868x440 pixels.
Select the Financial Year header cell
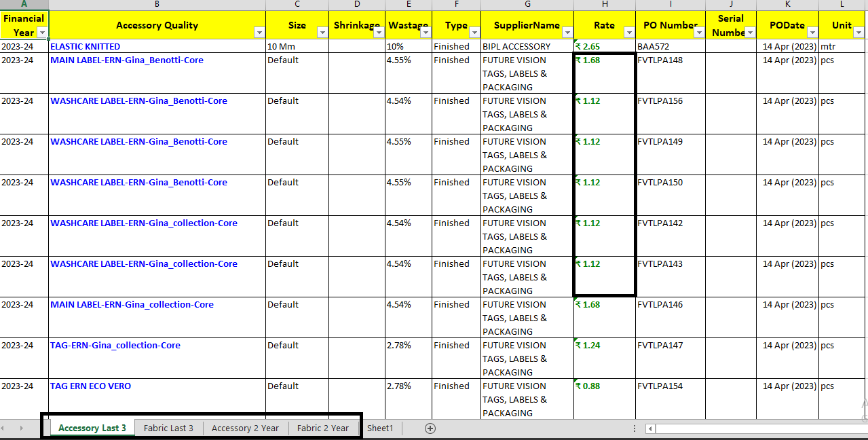[24, 25]
